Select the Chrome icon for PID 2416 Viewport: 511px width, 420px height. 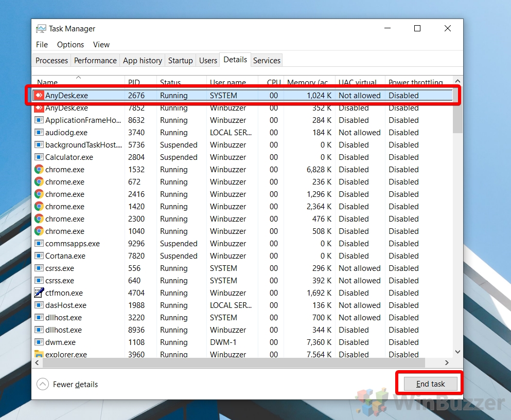tap(39, 194)
